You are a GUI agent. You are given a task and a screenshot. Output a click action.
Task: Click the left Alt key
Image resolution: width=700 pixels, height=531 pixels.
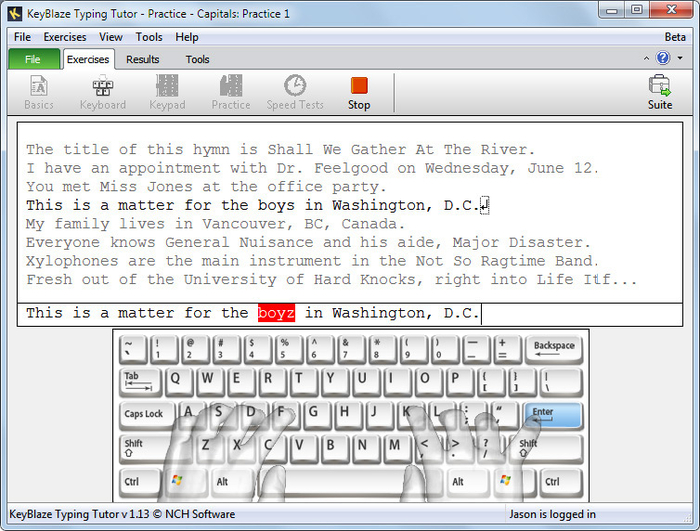pyautogui.click(x=232, y=482)
